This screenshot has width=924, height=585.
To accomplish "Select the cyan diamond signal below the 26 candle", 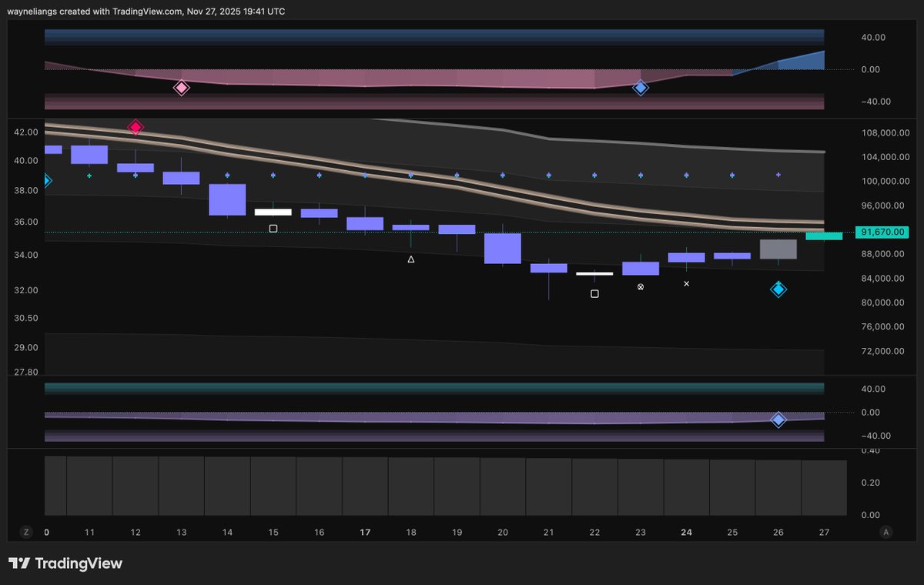I will tap(778, 289).
